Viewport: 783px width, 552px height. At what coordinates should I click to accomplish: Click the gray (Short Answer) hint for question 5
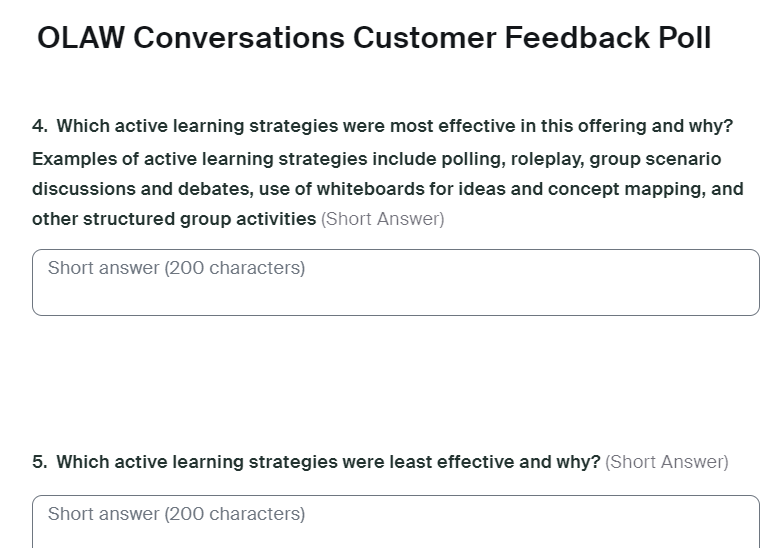(x=667, y=462)
